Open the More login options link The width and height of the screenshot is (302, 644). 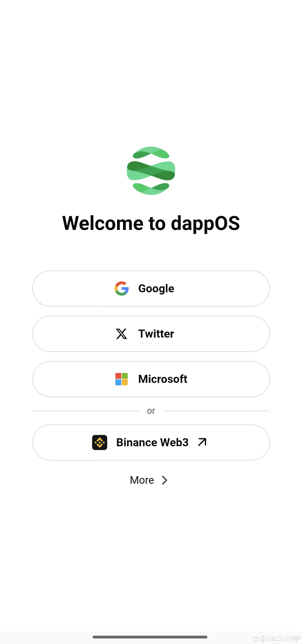[149, 480]
